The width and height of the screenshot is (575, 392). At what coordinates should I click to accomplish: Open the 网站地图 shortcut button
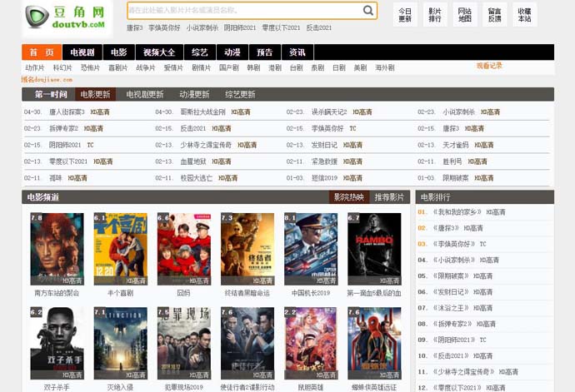pyautogui.click(x=465, y=15)
